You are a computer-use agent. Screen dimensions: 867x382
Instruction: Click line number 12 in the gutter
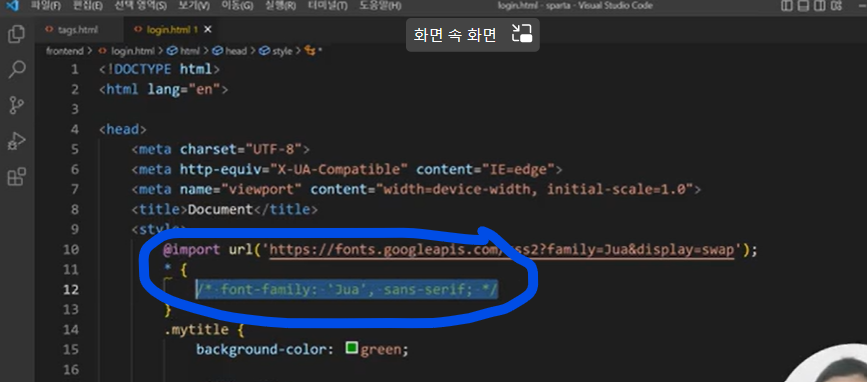pos(71,290)
